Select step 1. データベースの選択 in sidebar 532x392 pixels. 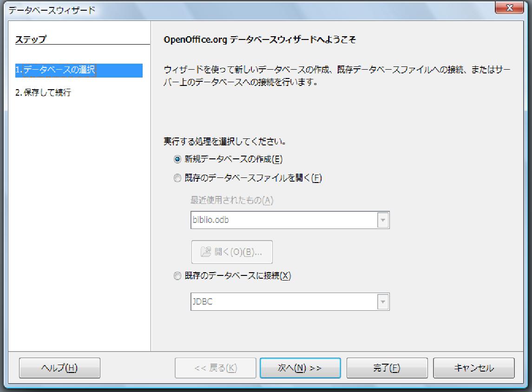[x=55, y=71]
